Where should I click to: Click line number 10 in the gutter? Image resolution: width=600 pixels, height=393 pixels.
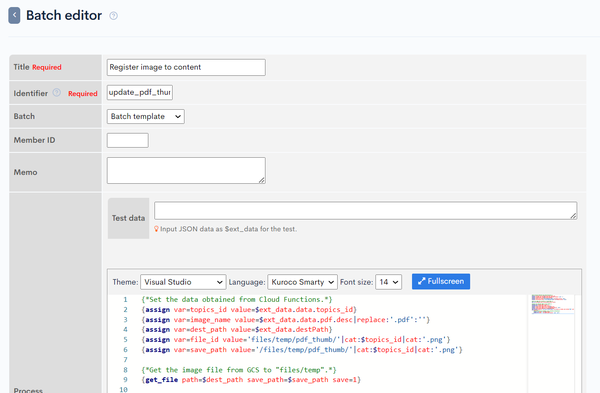pyautogui.click(x=123, y=390)
